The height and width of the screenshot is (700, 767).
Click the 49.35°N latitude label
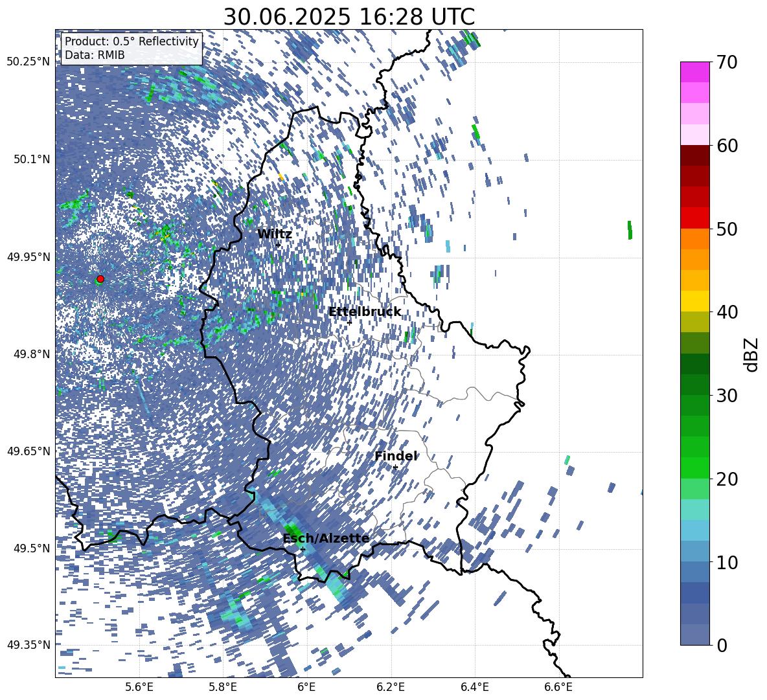[29, 645]
